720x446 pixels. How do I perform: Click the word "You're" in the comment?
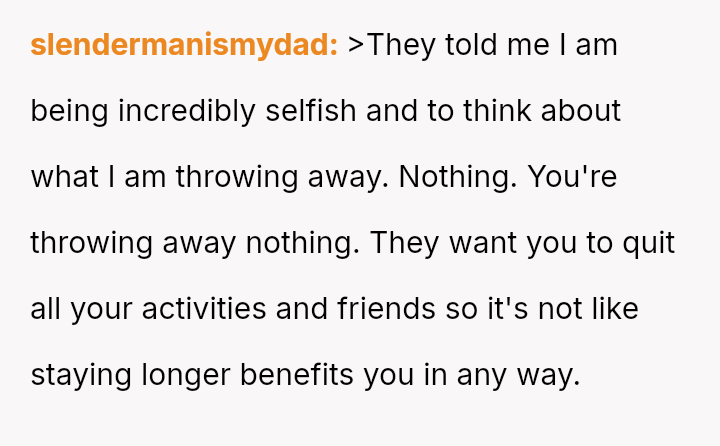pyautogui.click(x=572, y=177)
